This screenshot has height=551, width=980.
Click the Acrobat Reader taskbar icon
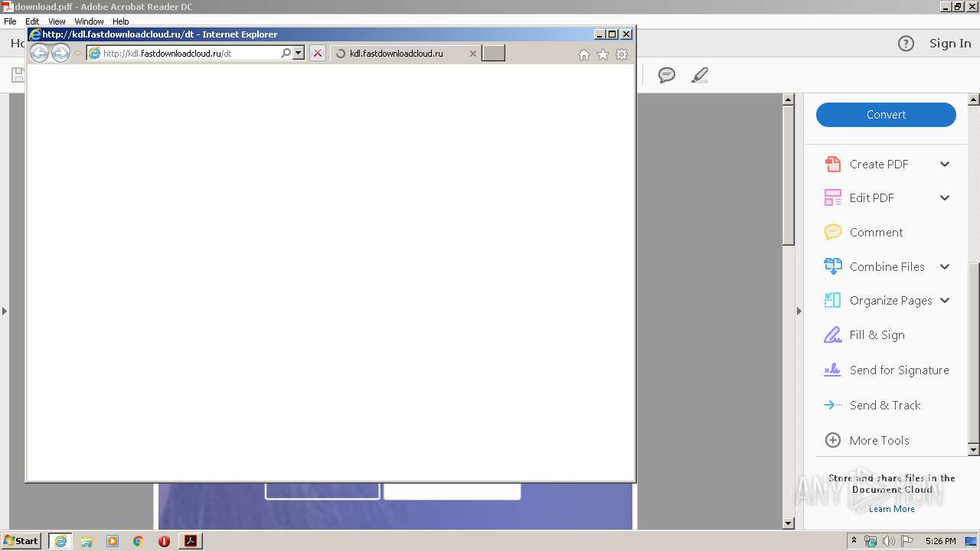point(191,541)
